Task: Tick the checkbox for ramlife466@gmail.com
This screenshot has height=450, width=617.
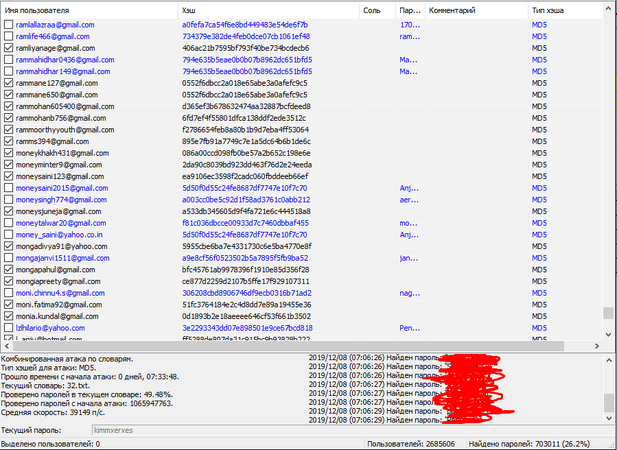Action: click(8, 37)
